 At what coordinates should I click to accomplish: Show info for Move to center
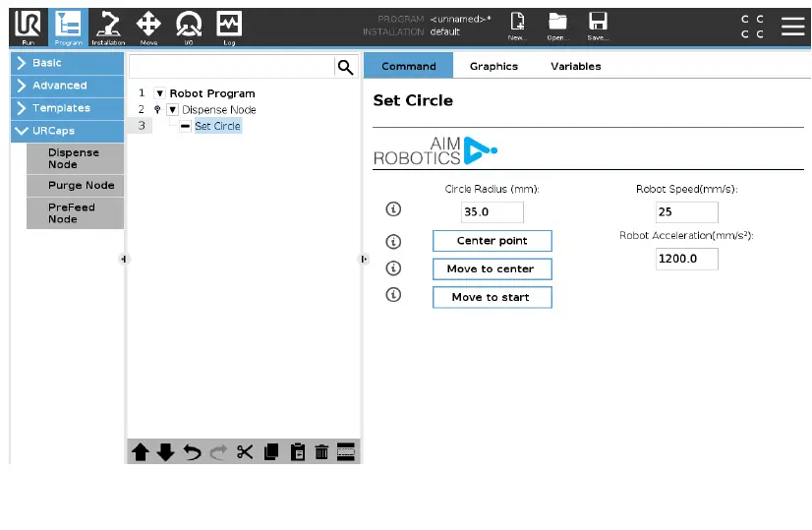pos(393,268)
